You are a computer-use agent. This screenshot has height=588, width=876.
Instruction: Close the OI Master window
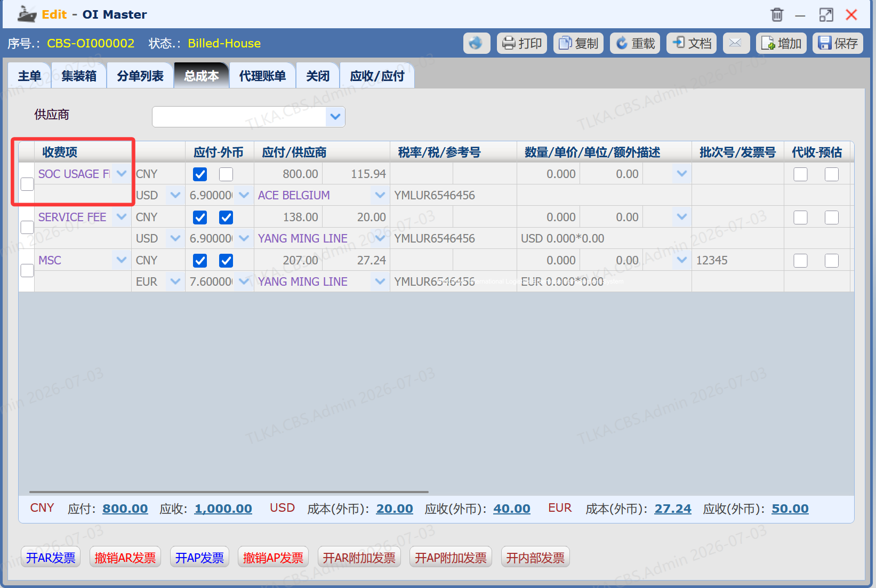click(x=851, y=14)
